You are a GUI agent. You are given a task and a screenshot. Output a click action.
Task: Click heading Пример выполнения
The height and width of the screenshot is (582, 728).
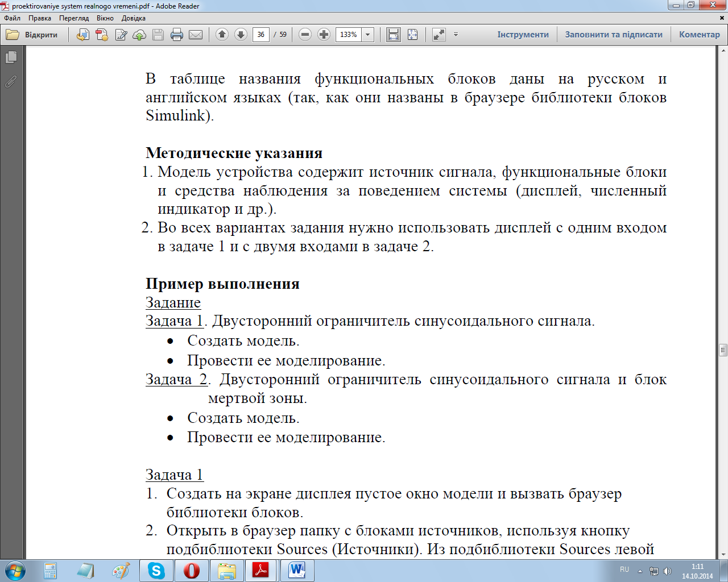[x=222, y=284]
